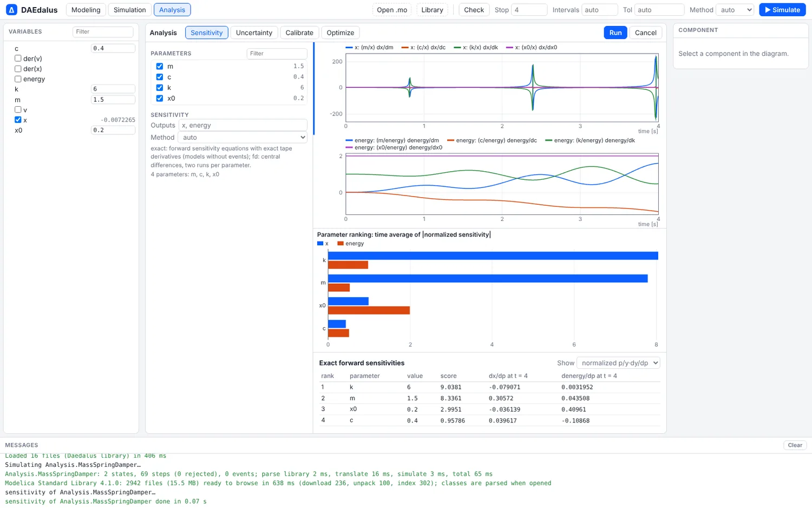Click the blue legend swatch for x ranking
The width and height of the screenshot is (812, 508).
(320, 244)
